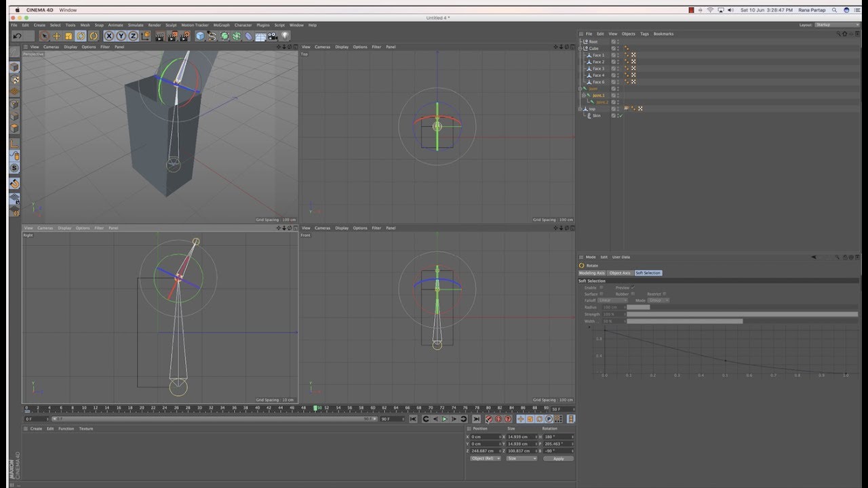The image size is (868, 488).
Task: Click Render to Picture Viewer icon
Action: point(172,36)
